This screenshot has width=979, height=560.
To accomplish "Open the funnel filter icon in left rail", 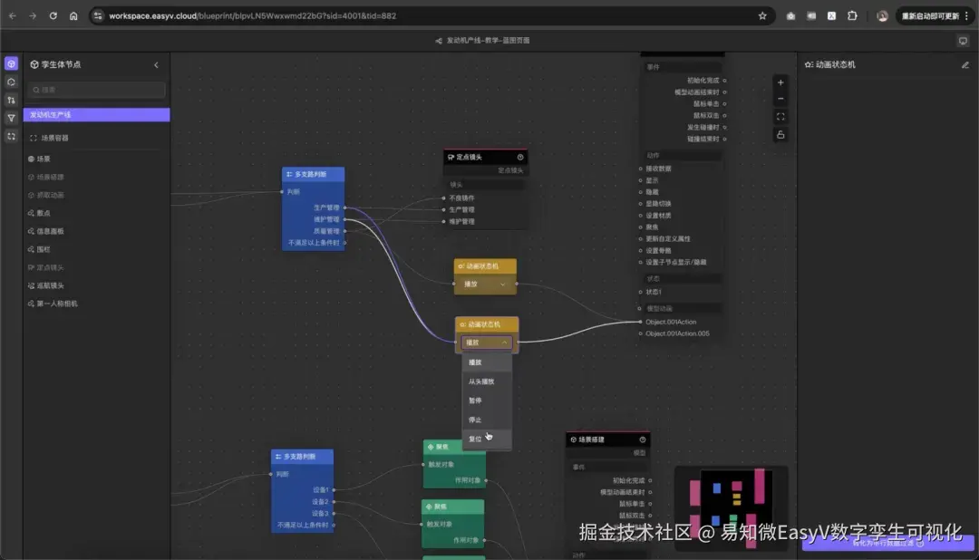I will tap(11, 118).
